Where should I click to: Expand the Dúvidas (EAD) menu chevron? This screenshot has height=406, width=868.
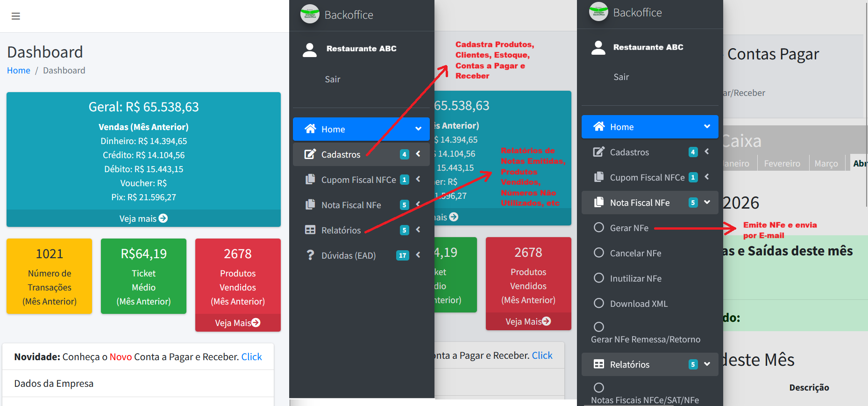418,255
